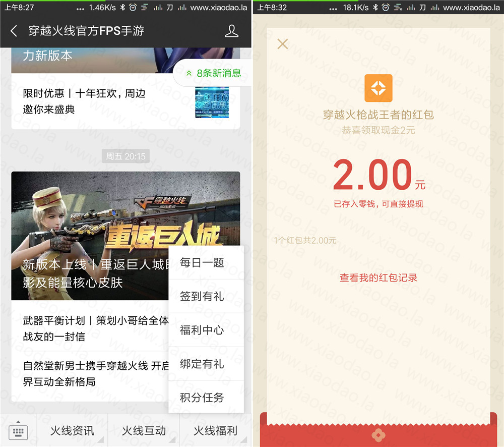Image resolution: width=504 pixels, height=447 pixels.
Task: Tap the Bluetooth icon in right status bar
Action: tap(375, 7)
